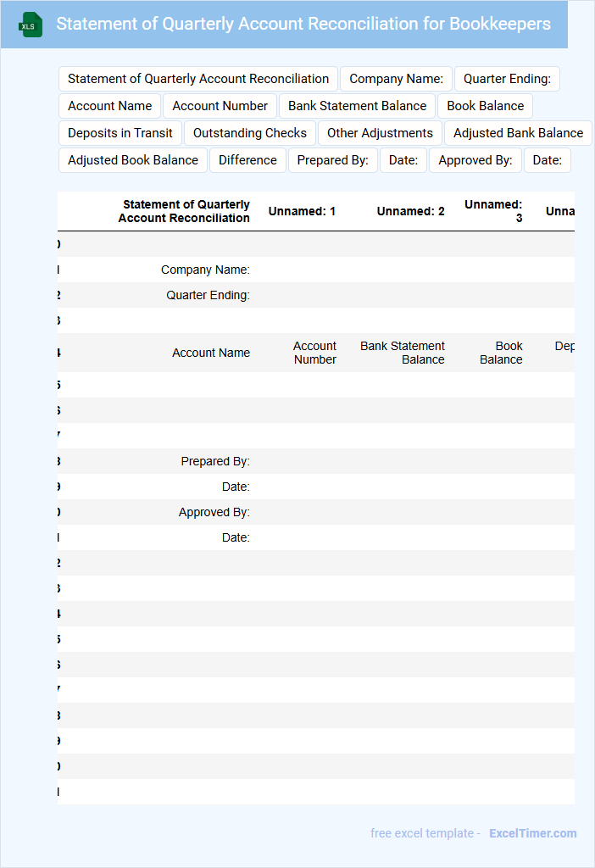This screenshot has width=595, height=868.
Task: Click the 'Account Name' tag
Action: 109,106
